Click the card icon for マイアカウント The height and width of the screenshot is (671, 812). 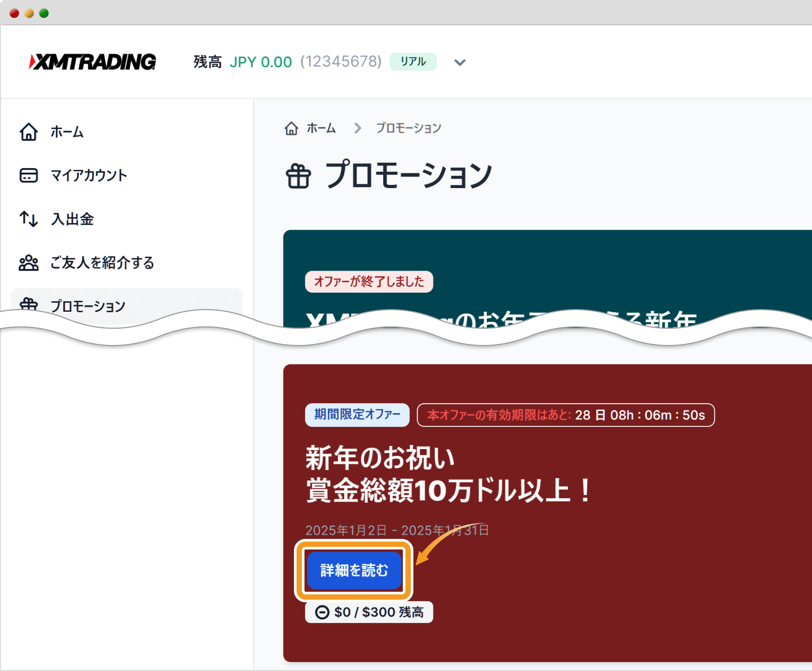click(29, 175)
